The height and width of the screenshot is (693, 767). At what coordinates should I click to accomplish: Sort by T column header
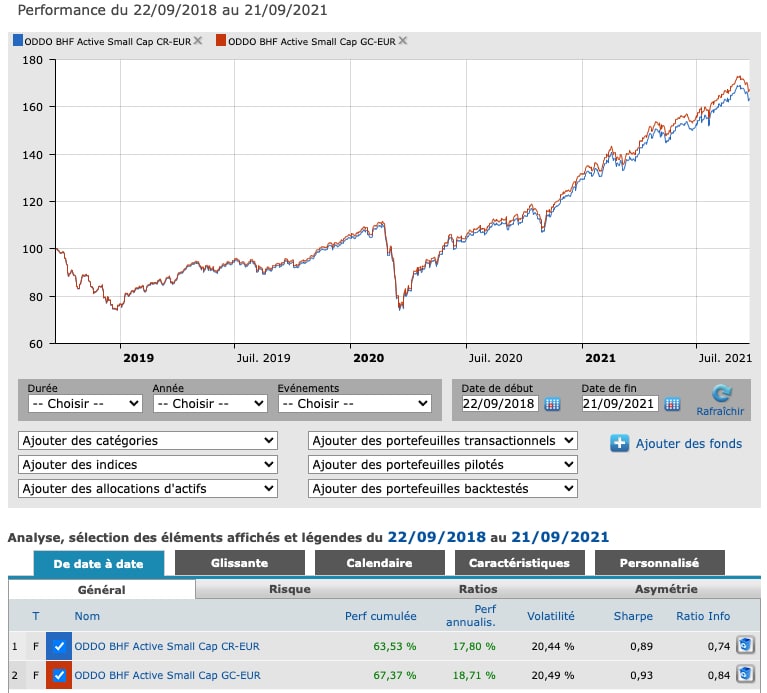click(36, 616)
